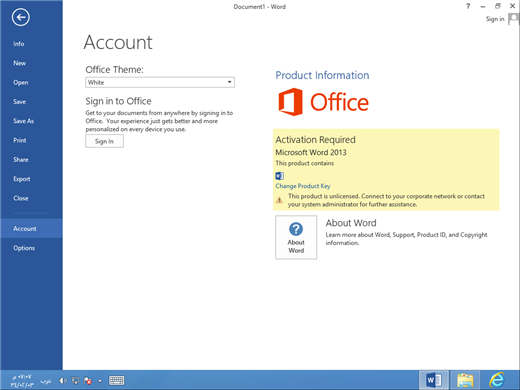Click the taskbar clock and date
The width and height of the screenshot is (520, 390).
22,381
